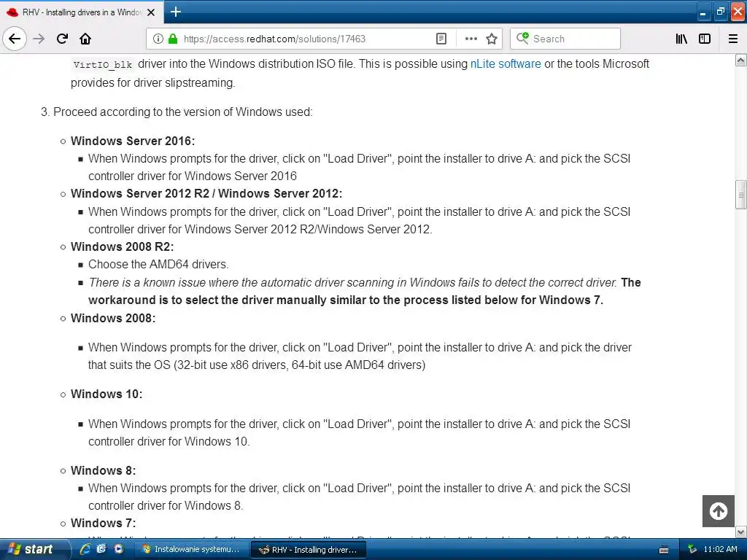This screenshot has width=747, height=560.
Task: Show site information icon in address bar
Action: point(158,39)
